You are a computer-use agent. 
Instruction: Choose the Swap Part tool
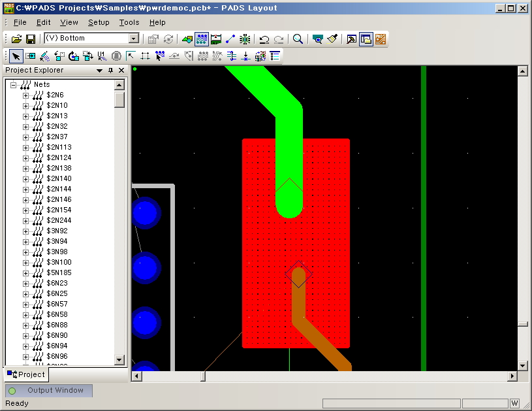point(87,56)
